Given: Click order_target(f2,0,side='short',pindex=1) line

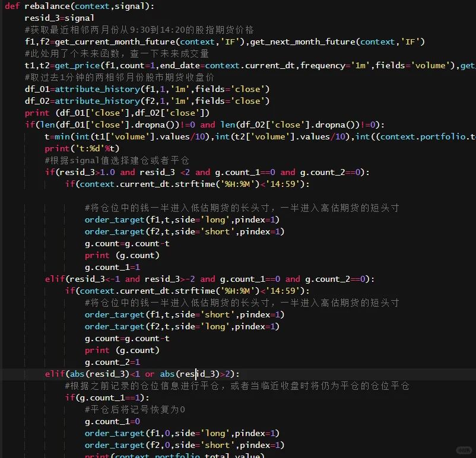Looking at the screenshot, I should coord(185,445).
